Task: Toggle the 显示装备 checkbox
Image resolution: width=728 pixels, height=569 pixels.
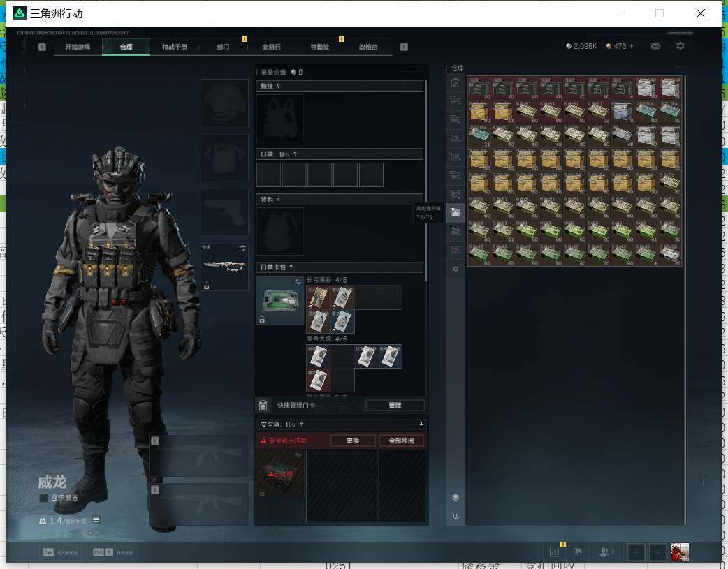Action: pos(43,498)
